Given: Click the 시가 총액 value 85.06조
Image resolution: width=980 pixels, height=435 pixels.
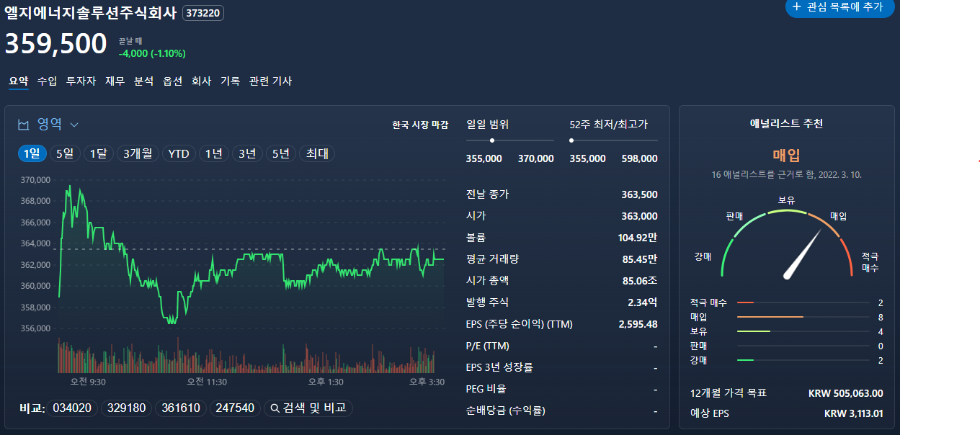Looking at the screenshot, I should click(641, 281).
